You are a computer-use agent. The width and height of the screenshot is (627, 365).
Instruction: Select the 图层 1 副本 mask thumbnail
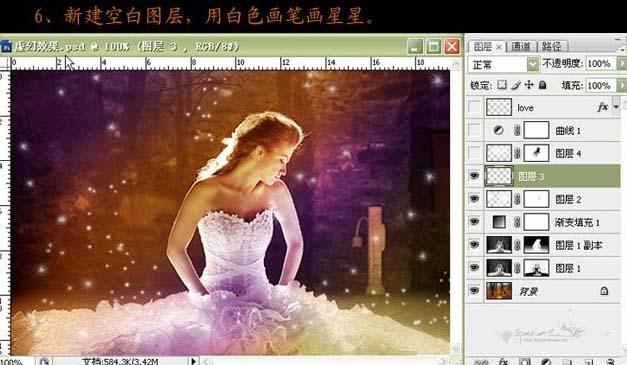pos(536,245)
